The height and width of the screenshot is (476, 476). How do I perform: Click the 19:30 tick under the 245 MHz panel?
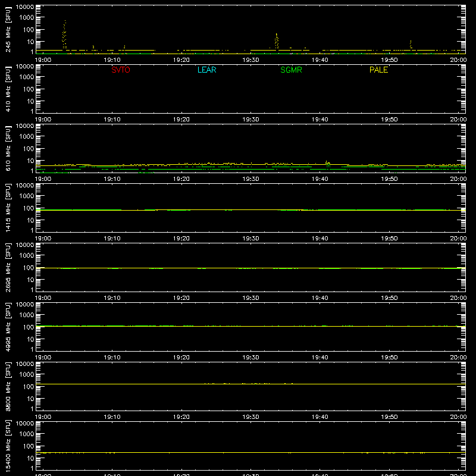(250, 60)
